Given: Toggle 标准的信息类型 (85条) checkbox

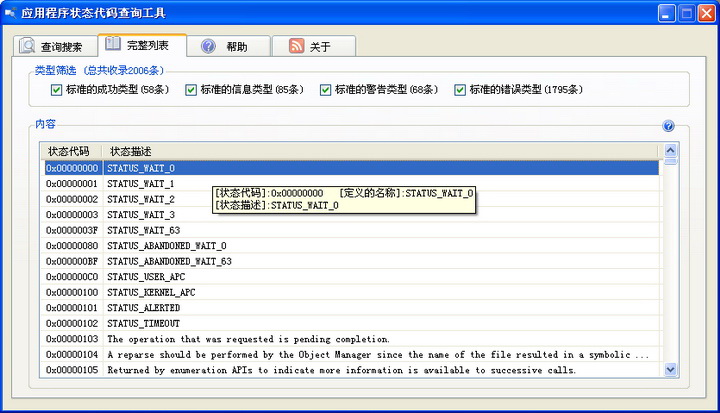Looking at the screenshot, I should coord(191,90).
